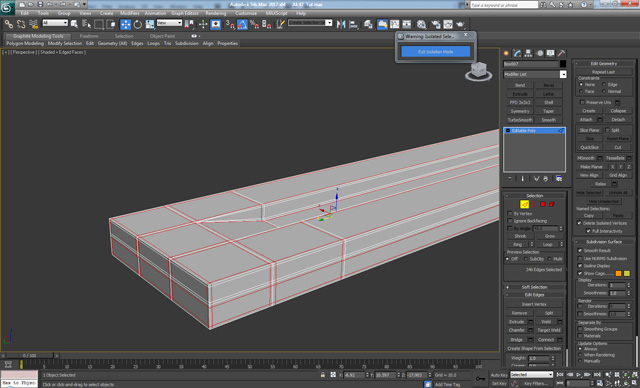Open the Material Editor icon
The width and height of the screenshot is (640, 388).
421,24
